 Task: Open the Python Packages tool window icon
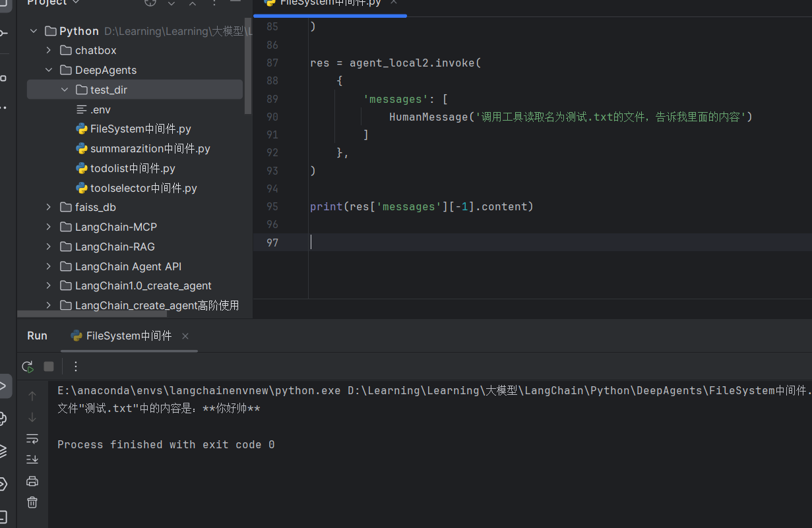coord(3,451)
